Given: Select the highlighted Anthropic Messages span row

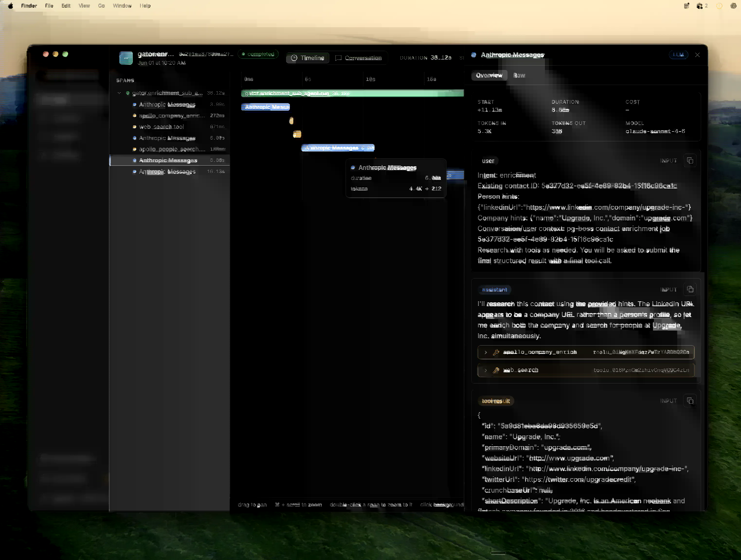Looking at the screenshot, I should 170,160.
